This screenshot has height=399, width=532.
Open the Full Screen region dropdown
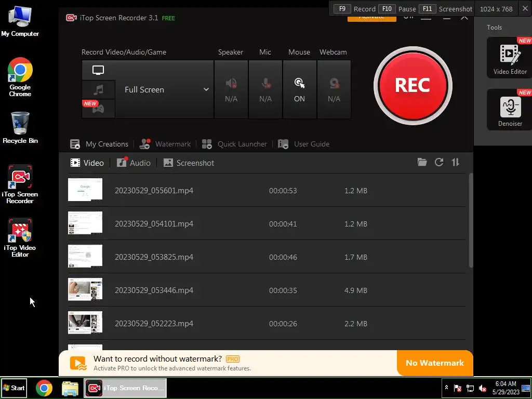(165, 89)
